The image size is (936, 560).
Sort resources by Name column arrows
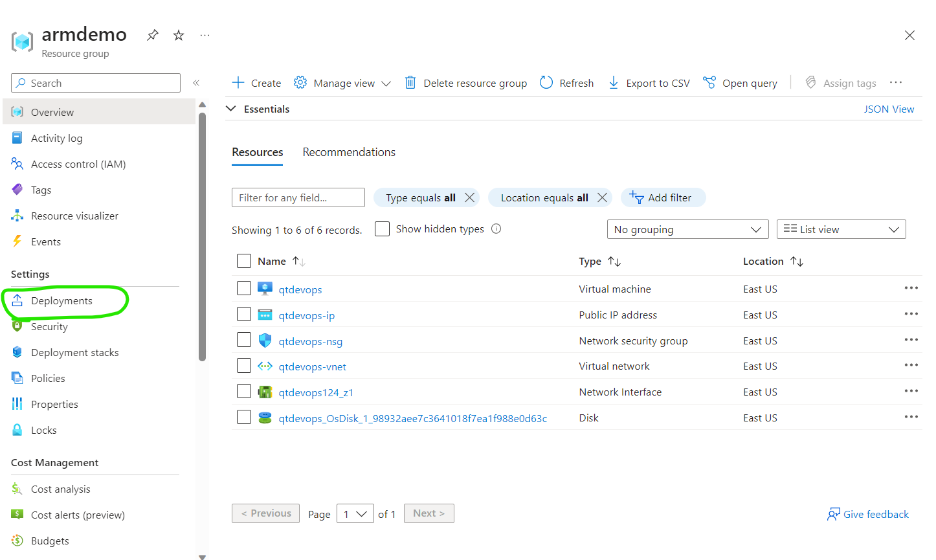click(298, 262)
